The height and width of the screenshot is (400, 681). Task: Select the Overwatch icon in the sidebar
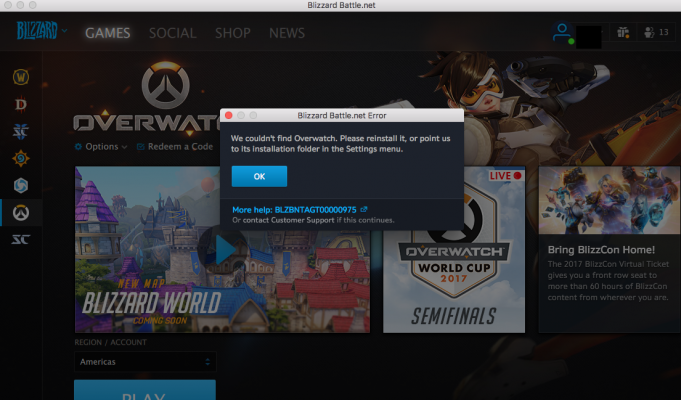21,212
